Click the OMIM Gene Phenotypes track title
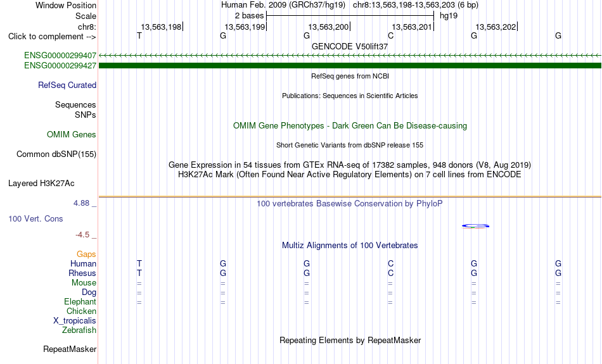The height and width of the screenshot is (364, 602). click(x=350, y=126)
